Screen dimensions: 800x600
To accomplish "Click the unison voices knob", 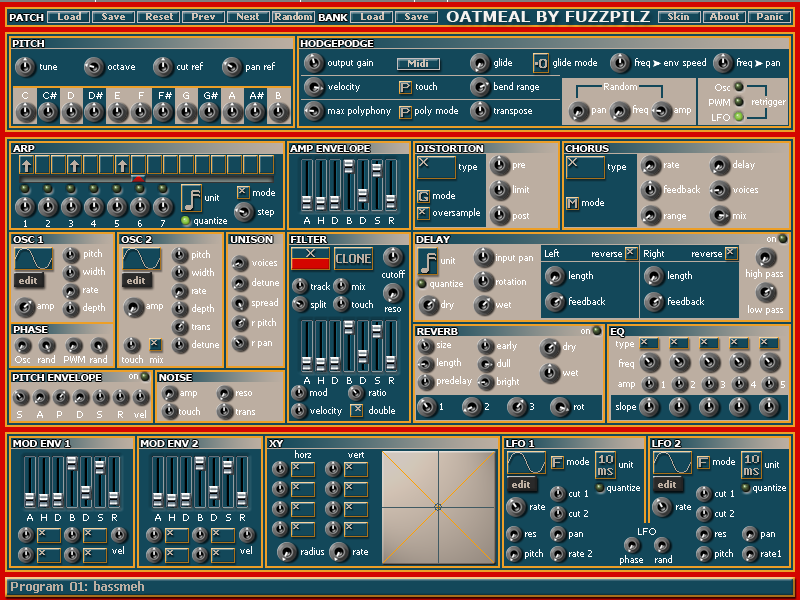I will [240, 263].
